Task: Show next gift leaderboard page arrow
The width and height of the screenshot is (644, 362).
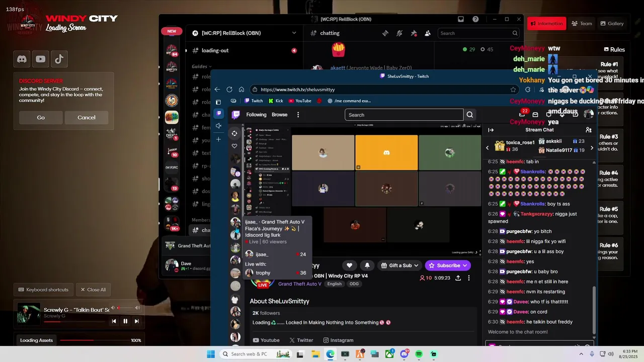Action: [592, 148]
